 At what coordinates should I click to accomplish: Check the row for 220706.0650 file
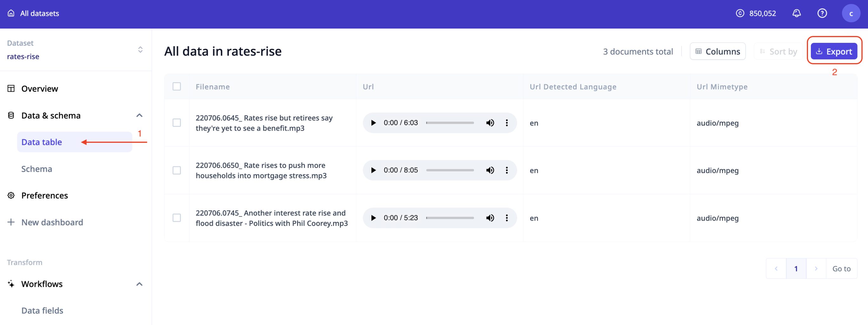pyautogui.click(x=177, y=170)
